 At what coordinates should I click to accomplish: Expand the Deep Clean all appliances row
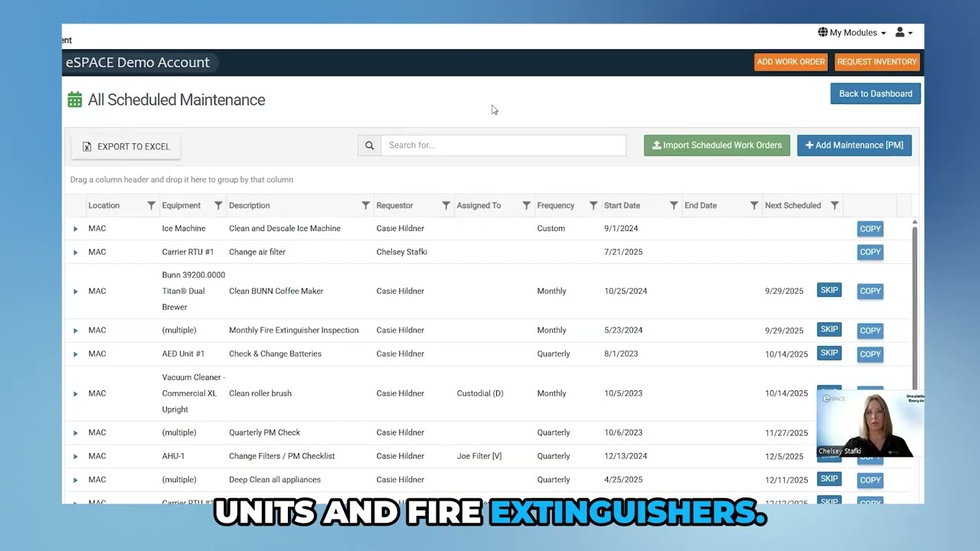coord(75,480)
